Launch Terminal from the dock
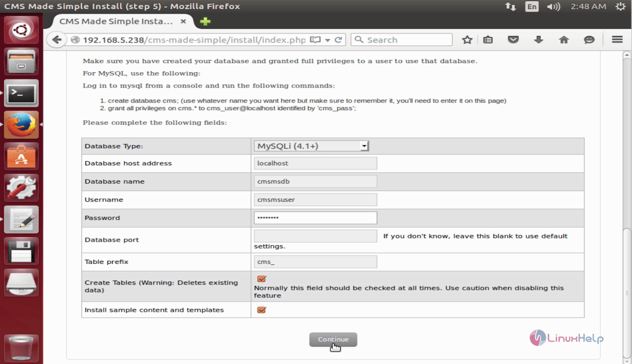This screenshot has width=632, height=364. pyautogui.click(x=21, y=93)
